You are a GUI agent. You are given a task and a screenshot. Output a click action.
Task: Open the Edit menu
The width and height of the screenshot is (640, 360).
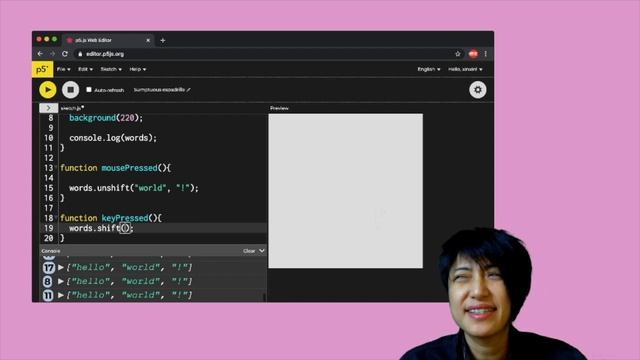(85, 69)
